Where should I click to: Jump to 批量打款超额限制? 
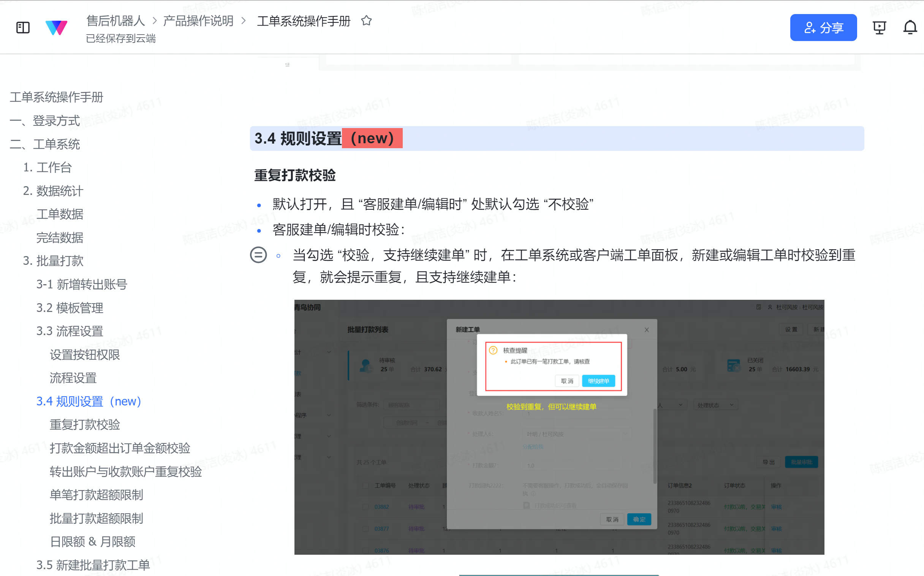97,519
